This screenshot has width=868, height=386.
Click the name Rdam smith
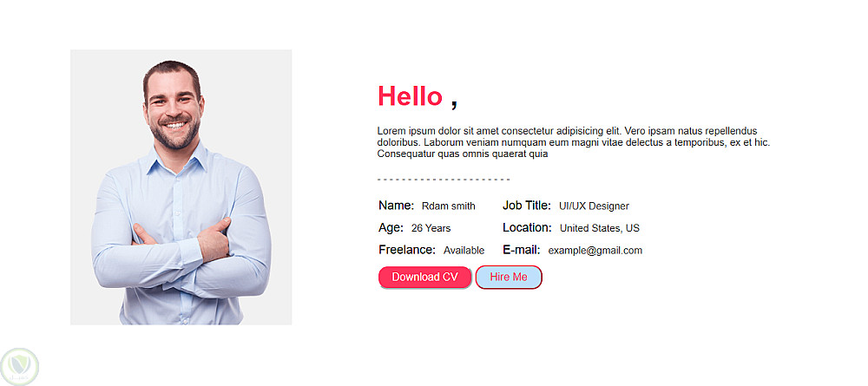tap(448, 206)
